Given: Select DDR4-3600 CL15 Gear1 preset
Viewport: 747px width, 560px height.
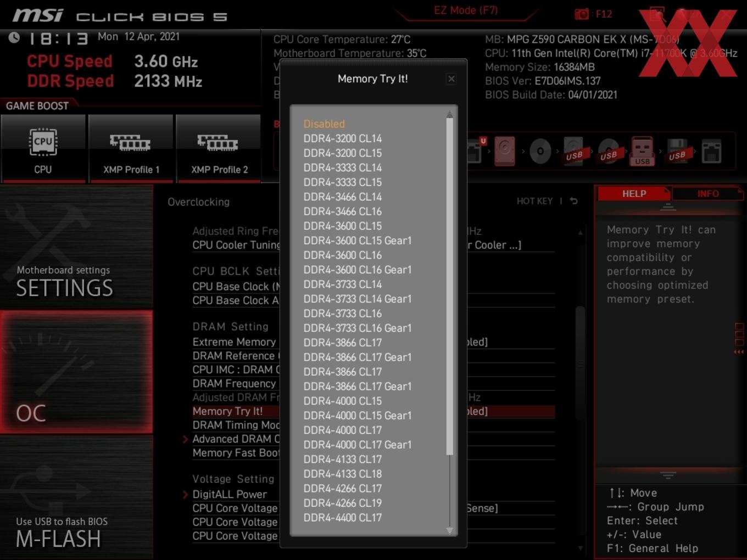Looking at the screenshot, I should click(358, 240).
